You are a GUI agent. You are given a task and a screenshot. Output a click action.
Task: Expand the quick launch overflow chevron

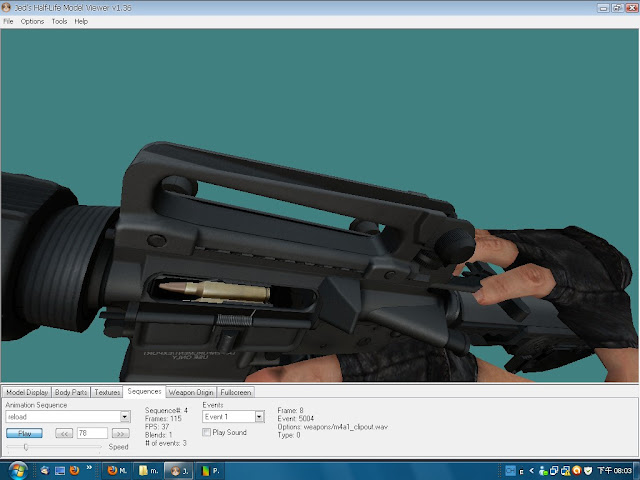coord(89,468)
